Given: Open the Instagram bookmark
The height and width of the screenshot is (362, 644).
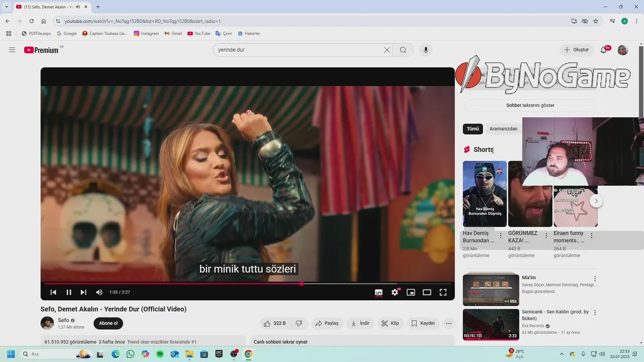Looking at the screenshot, I should tap(146, 34).
